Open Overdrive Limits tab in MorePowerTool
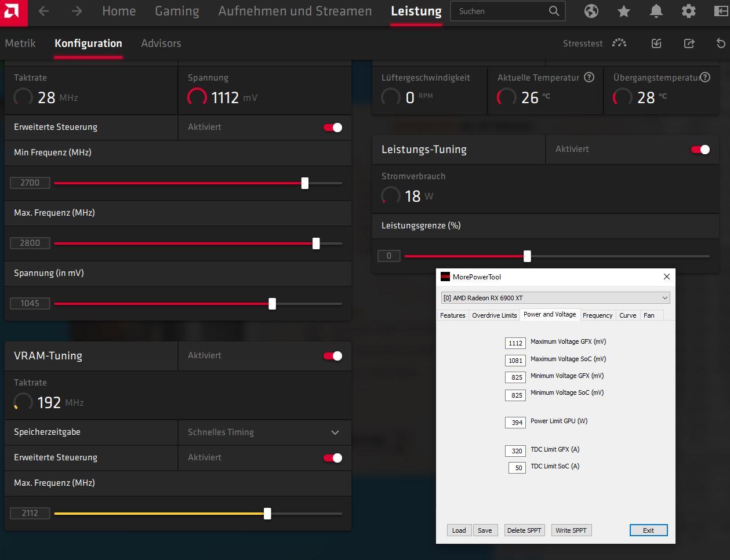The image size is (730, 560). click(494, 315)
